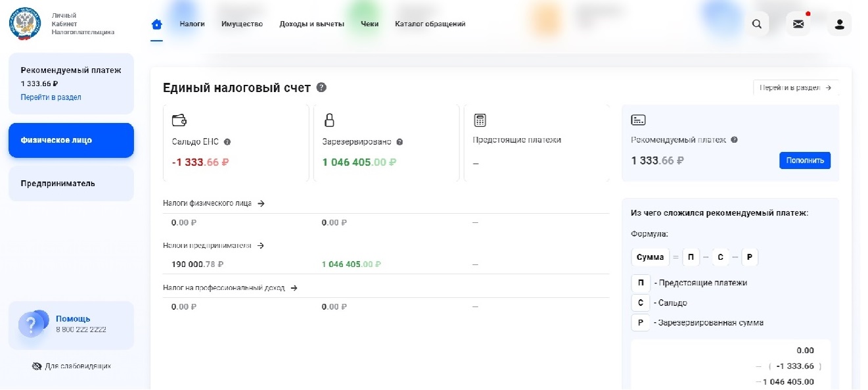868x390 pixels.
Task: Switch to Предприниматель profile
Action: [x=71, y=183]
